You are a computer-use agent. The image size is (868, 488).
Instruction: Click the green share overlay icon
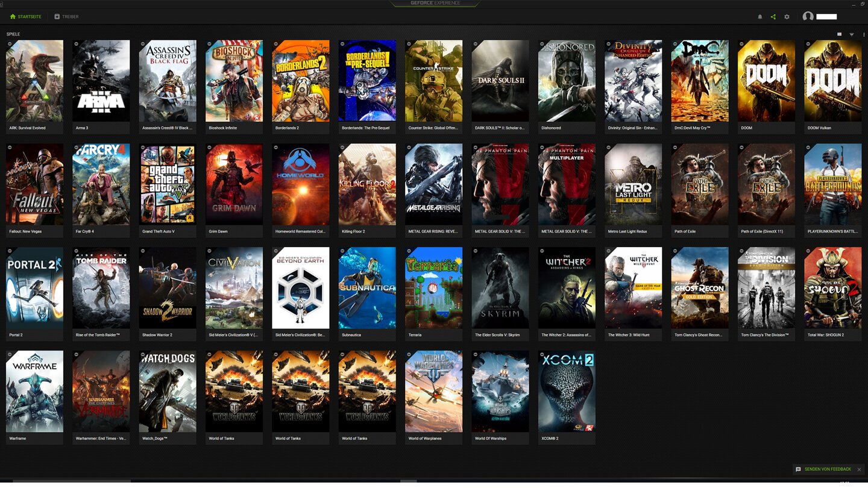click(773, 17)
